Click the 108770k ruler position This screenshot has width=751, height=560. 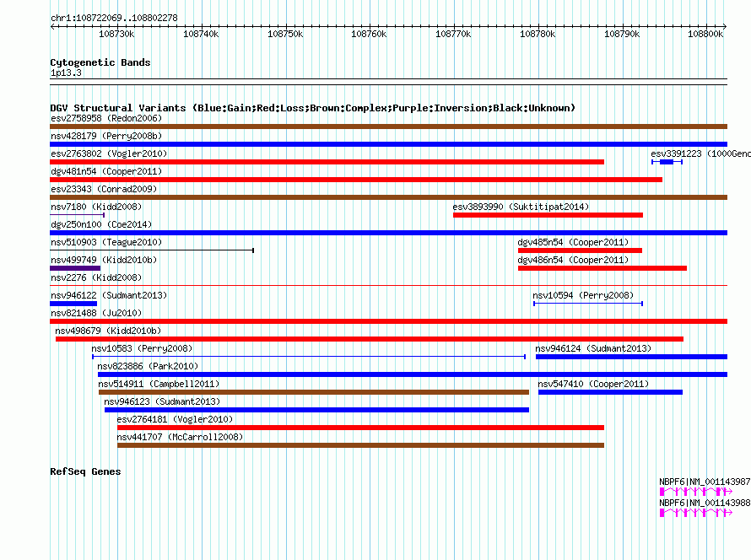[x=453, y=34]
